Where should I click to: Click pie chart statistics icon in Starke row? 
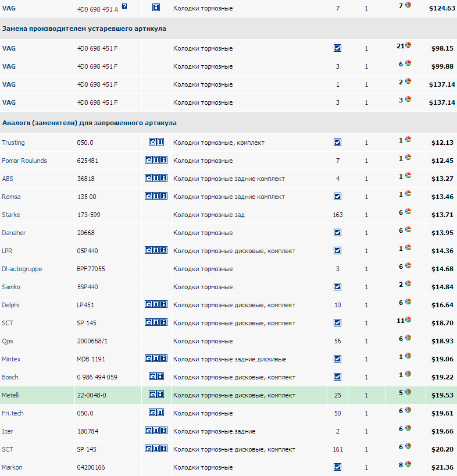point(408,211)
